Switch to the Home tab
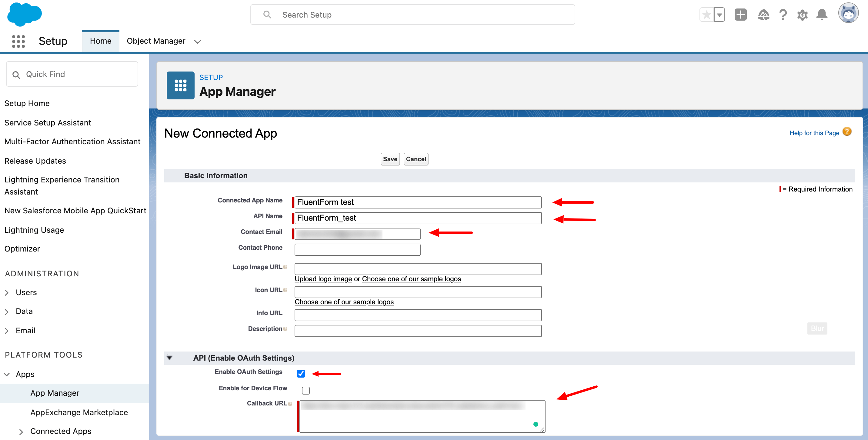 pos(100,41)
